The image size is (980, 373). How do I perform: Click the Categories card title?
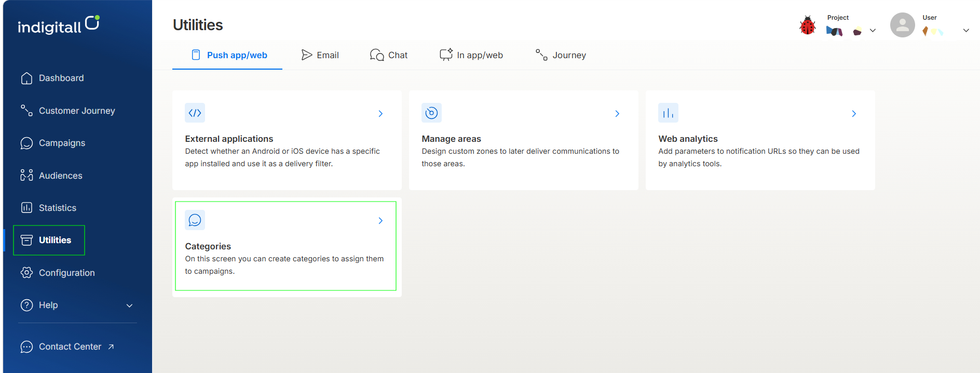pos(208,246)
